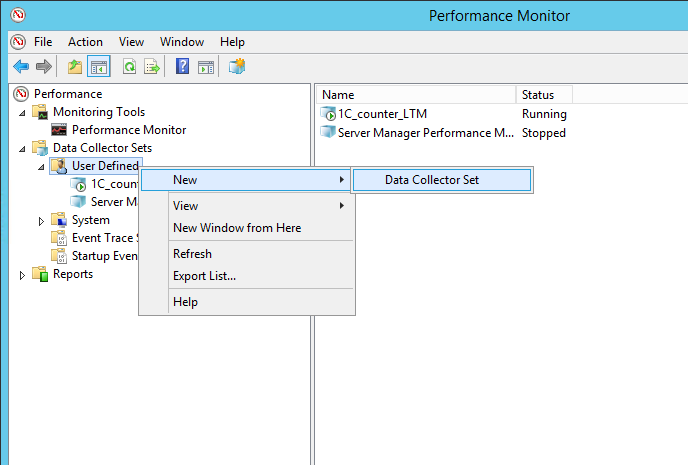The image size is (688, 465).
Task: Select Refresh in the context menu
Action: (192, 254)
